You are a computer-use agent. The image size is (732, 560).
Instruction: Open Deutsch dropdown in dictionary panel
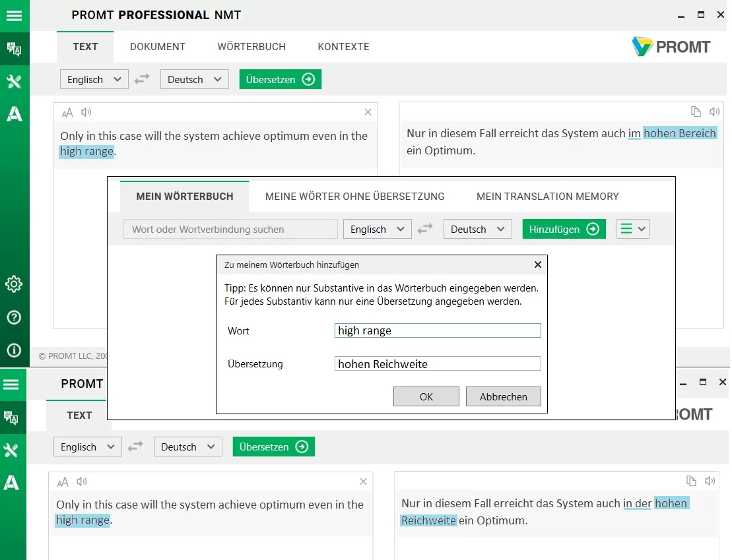[x=478, y=229]
